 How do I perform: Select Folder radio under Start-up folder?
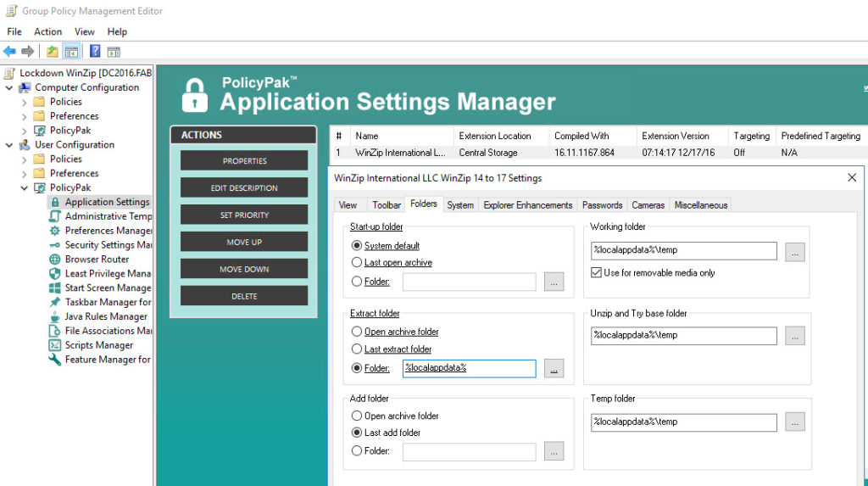point(357,282)
